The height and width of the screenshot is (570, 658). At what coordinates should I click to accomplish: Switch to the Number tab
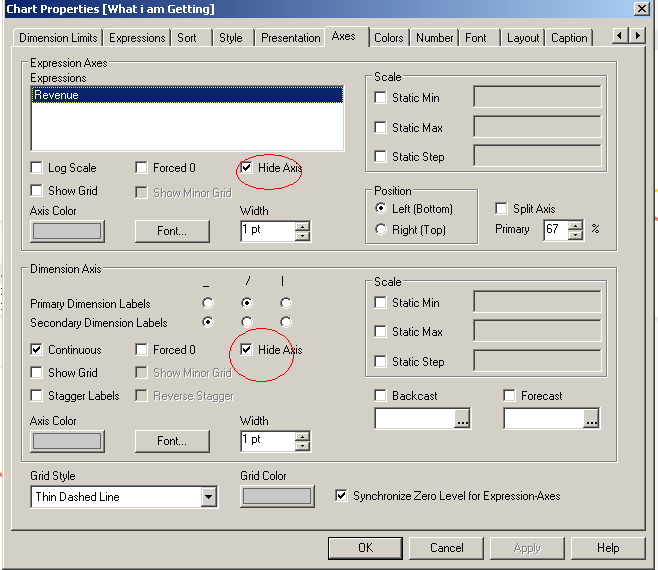(x=434, y=38)
